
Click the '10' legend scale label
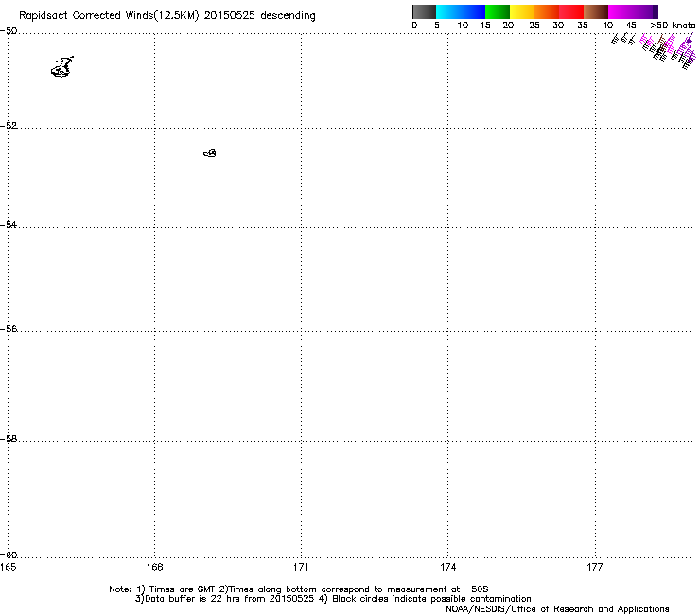pos(463,26)
